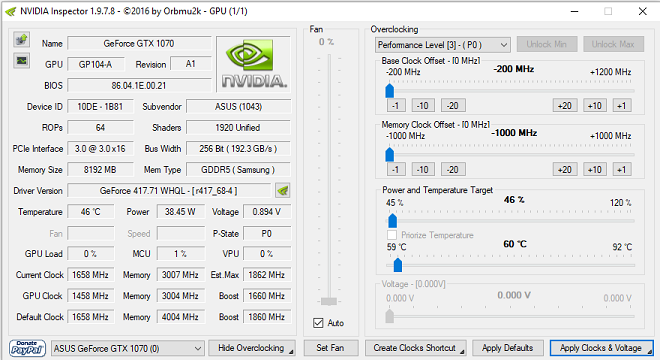Click -20 under Base Clock Offset
660x360 pixels.
coord(453,106)
